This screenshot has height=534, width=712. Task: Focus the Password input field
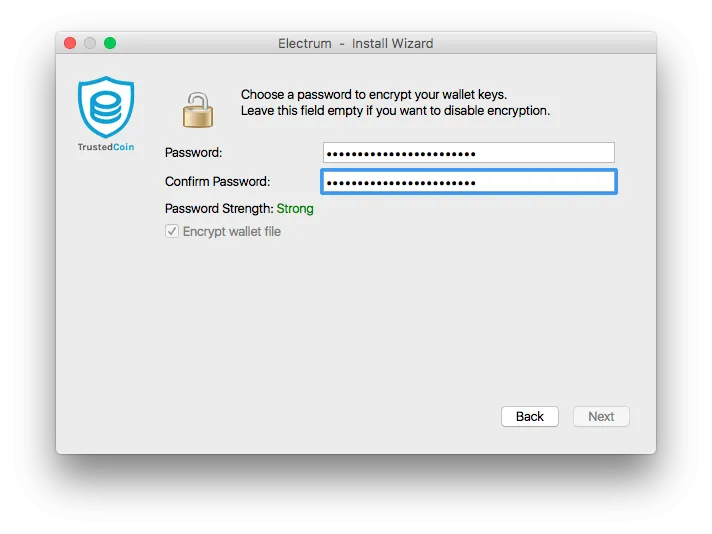coord(469,153)
